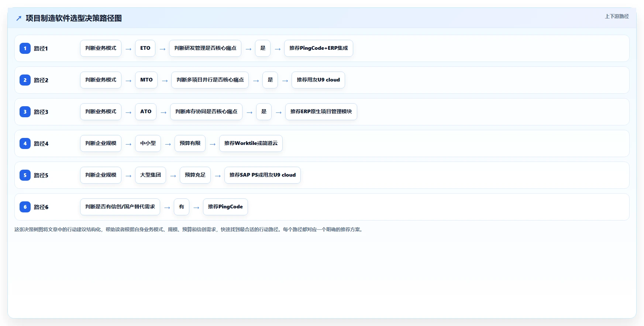Image resolution: width=644 pixels, height=326 pixels.
Task: Select the 判断研发管理是否核心痛点 node
Action: (x=205, y=48)
